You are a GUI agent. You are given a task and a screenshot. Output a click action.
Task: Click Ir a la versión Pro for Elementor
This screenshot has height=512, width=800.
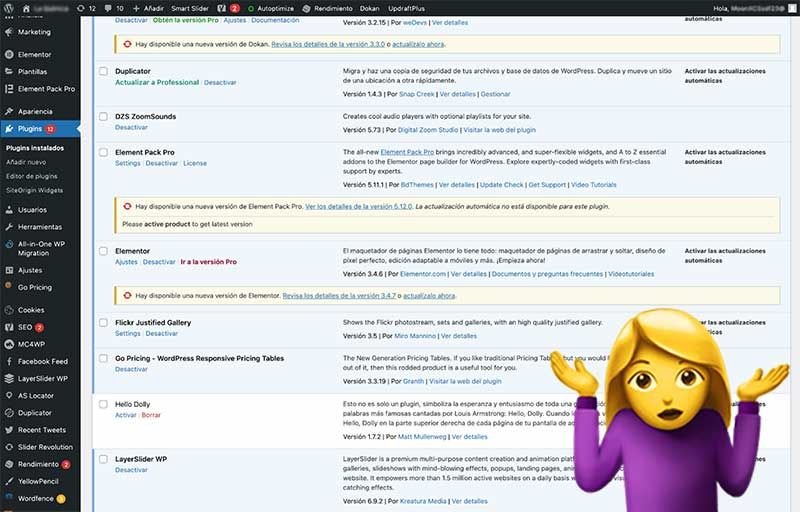click(209, 262)
